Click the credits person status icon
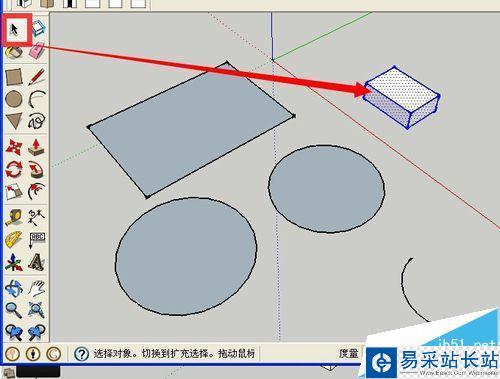500x379 pixels. 33,354
